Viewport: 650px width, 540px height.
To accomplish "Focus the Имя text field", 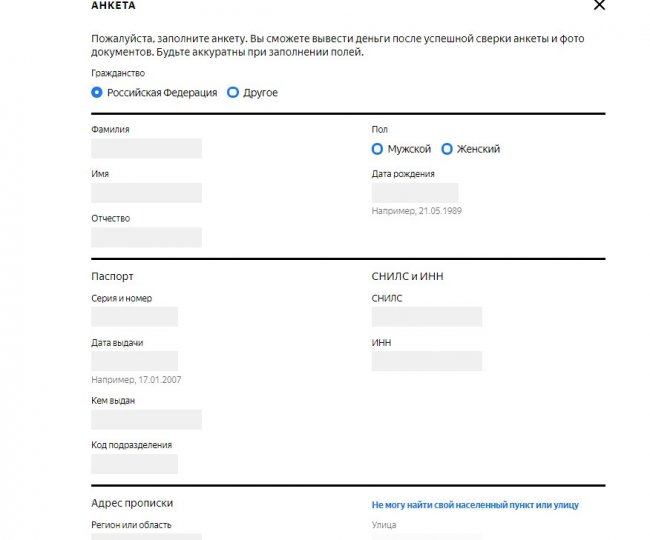I will [146, 193].
